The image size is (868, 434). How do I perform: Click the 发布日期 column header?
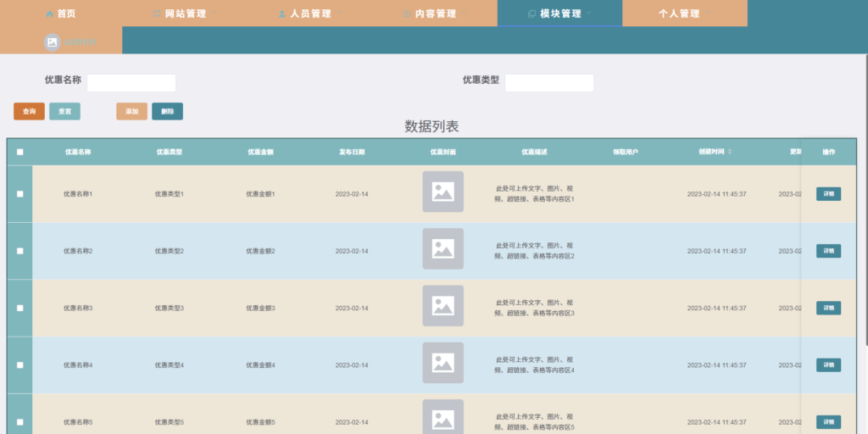(x=352, y=152)
